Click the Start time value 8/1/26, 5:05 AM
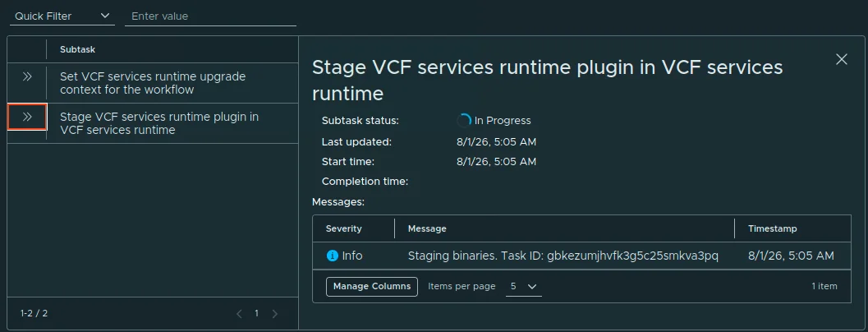Image resolution: width=868 pixels, height=332 pixels. (496, 162)
